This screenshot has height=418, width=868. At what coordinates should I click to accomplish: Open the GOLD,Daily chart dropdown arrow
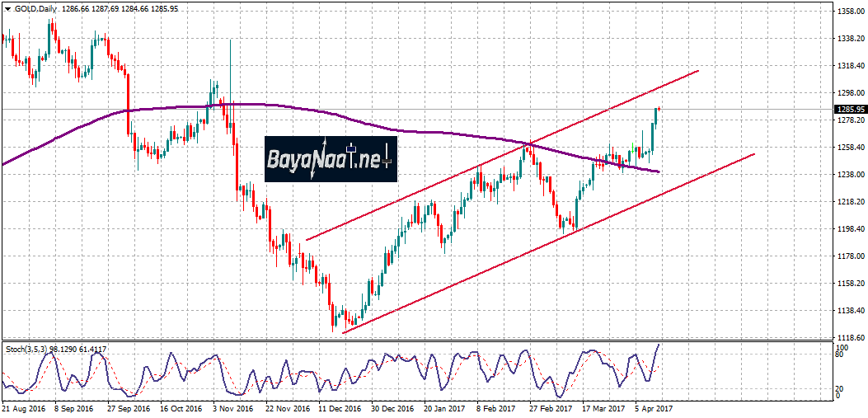(x=7, y=6)
